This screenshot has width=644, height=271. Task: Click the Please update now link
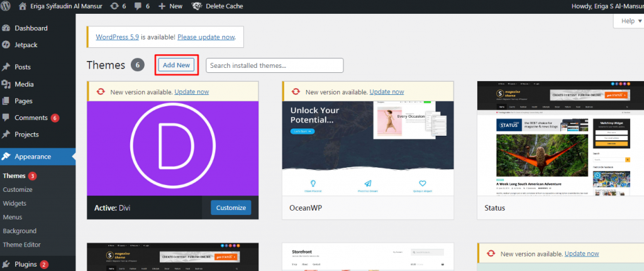tap(206, 37)
